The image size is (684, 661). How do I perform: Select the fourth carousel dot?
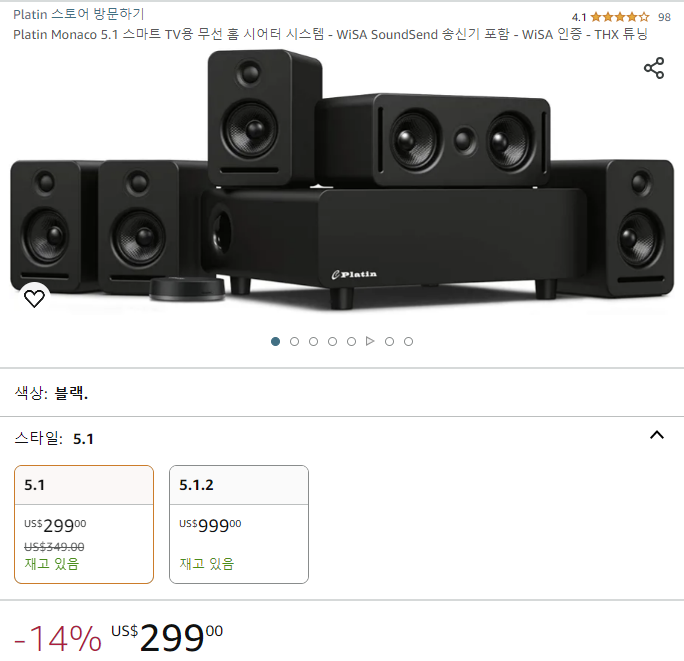(332, 341)
